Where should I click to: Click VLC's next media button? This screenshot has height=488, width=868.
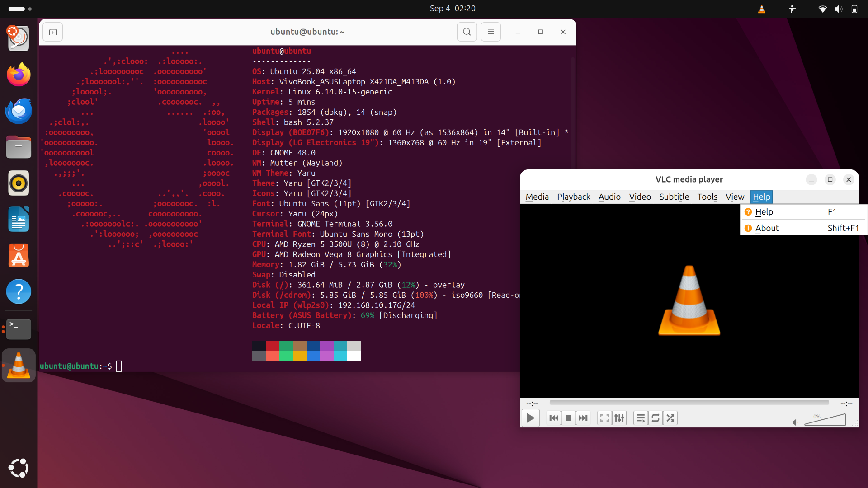583,418
